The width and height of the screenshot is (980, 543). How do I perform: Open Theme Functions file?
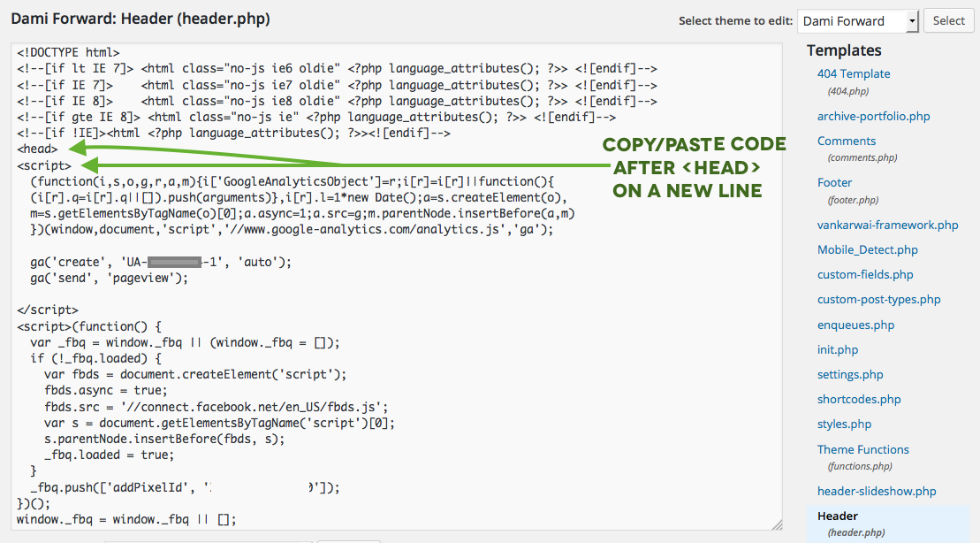click(862, 450)
